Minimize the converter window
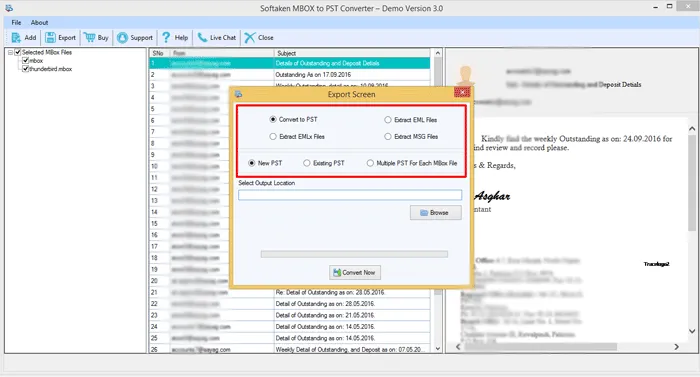 click(x=656, y=7)
